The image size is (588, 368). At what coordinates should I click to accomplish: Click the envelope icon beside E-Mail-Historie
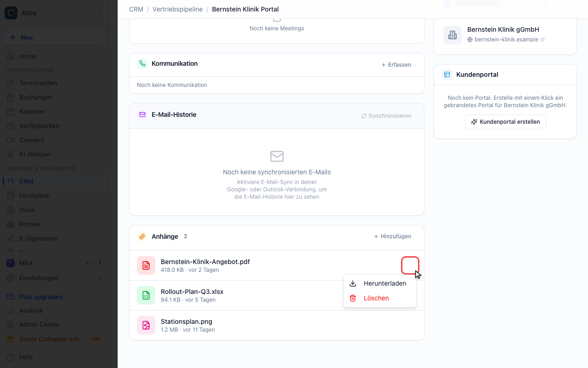[142, 115]
